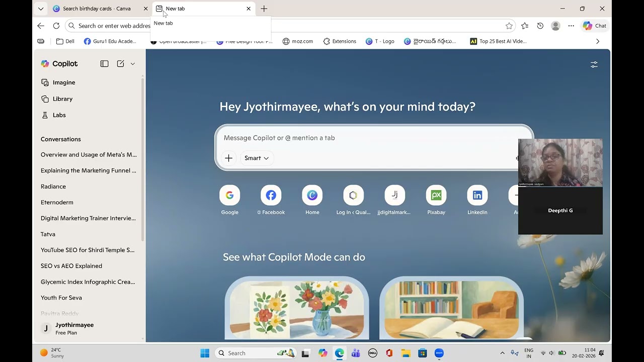
Task: Open File Explorer from taskbar
Action: [x=406, y=353]
